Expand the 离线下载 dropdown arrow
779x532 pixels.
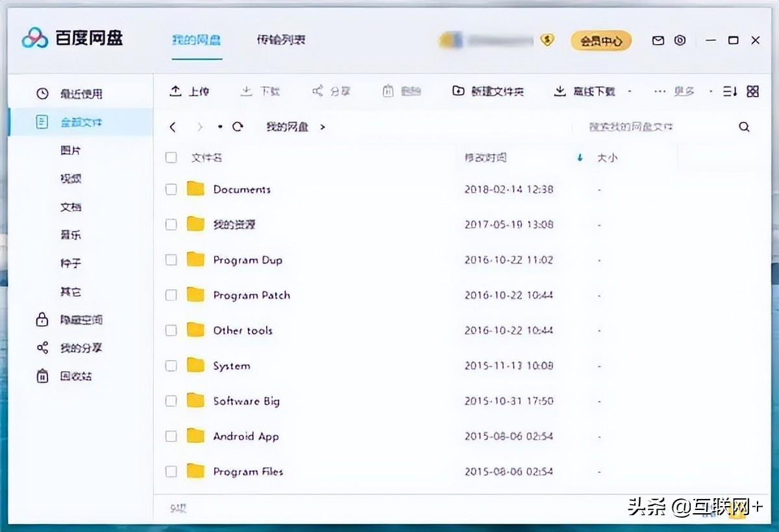tap(629, 91)
